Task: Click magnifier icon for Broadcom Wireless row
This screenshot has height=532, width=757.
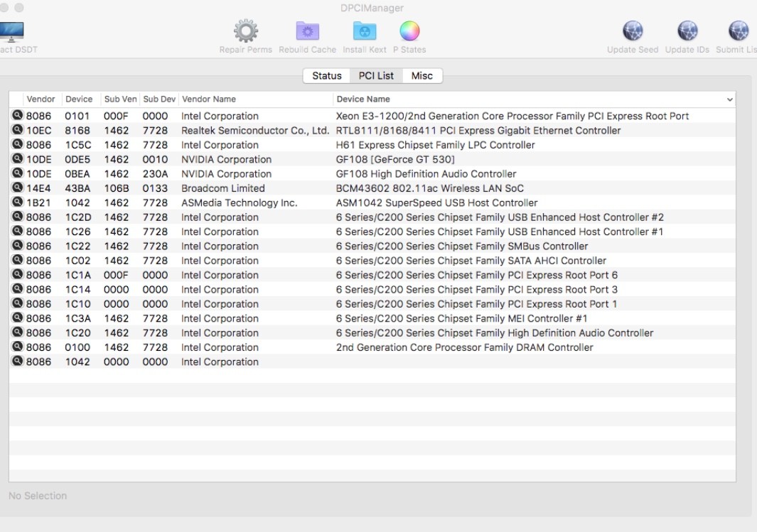Action: pyautogui.click(x=17, y=188)
